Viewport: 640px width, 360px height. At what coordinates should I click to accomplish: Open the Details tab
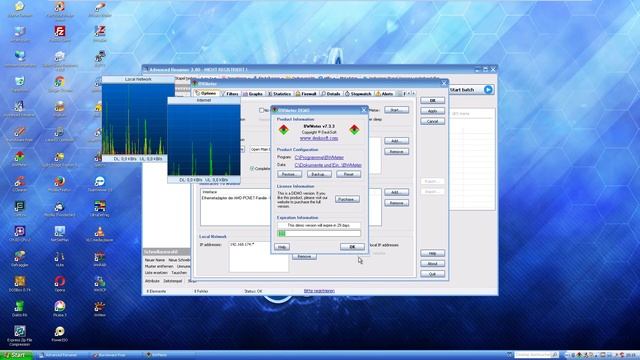tap(331, 93)
